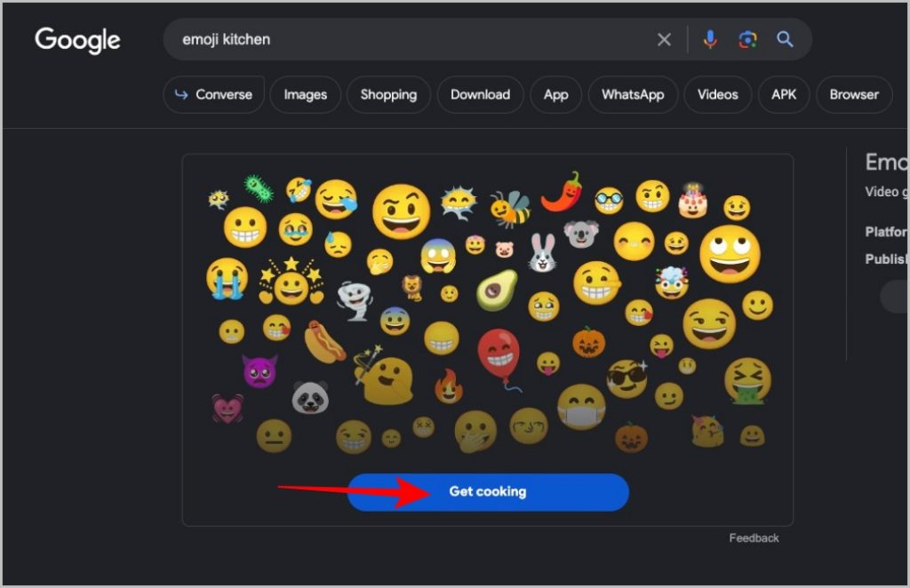Click the Get cooking button
The image size is (910, 588).
488,492
